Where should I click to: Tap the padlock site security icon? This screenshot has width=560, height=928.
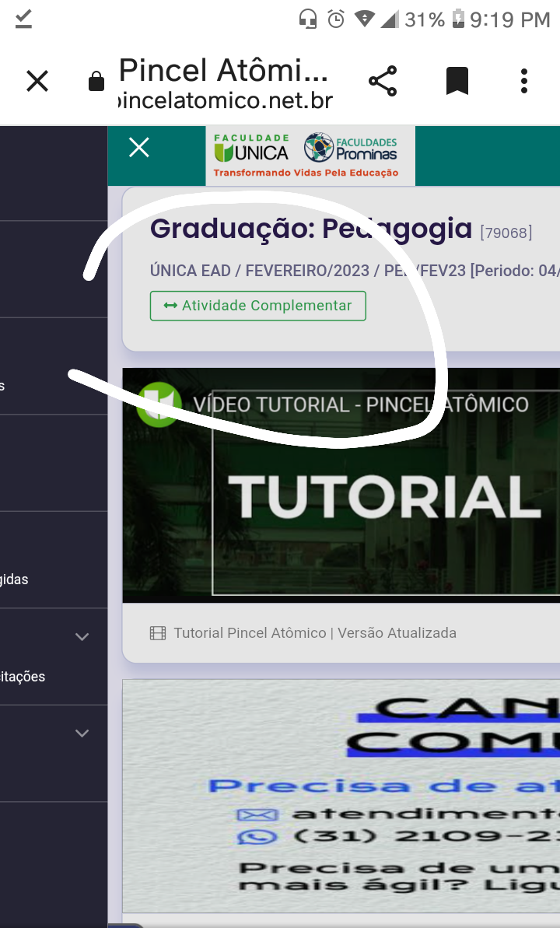96,82
